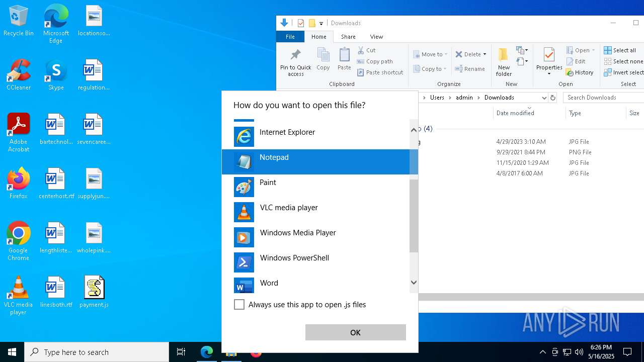644x362 pixels.
Task: Open File tab in Explorer ribbon
Action: (x=290, y=37)
